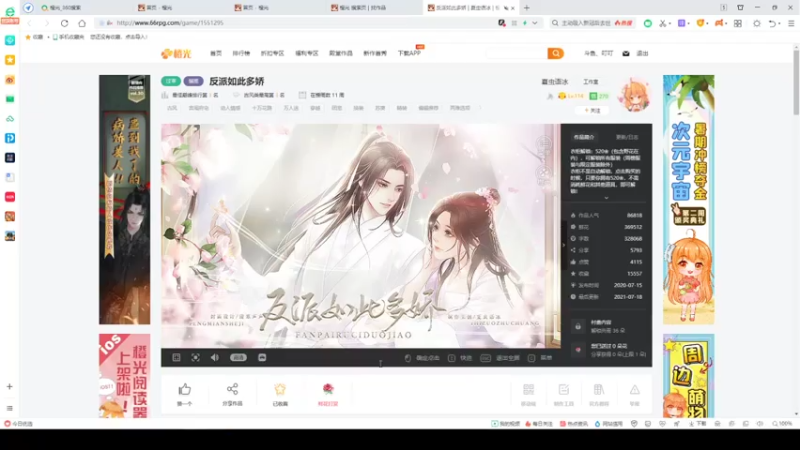Expand the game description chevron
This screenshot has height=450, width=800.
[606, 198]
